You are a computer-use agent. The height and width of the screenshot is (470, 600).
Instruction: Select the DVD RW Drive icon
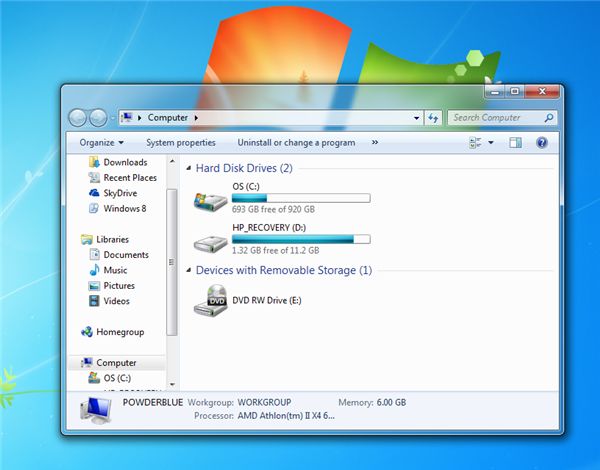coord(210,300)
